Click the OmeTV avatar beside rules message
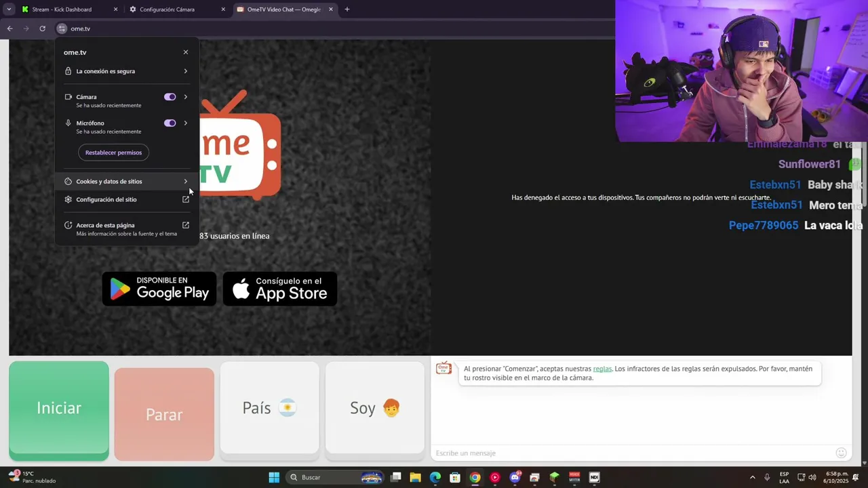868x488 pixels. [x=443, y=368]
